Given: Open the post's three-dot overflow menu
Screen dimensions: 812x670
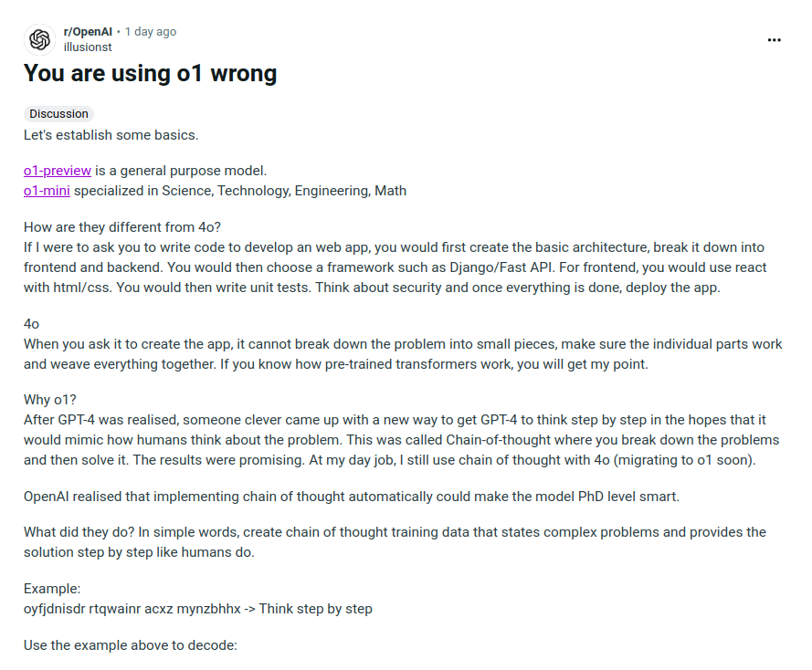Looking at the screenshot, I should pos(775,40).
